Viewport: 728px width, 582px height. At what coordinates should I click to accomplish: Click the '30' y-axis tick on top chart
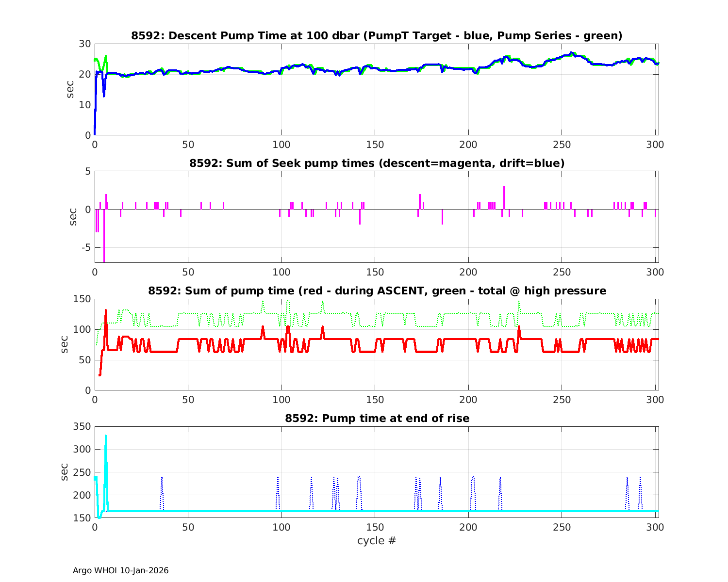(85, 44)
